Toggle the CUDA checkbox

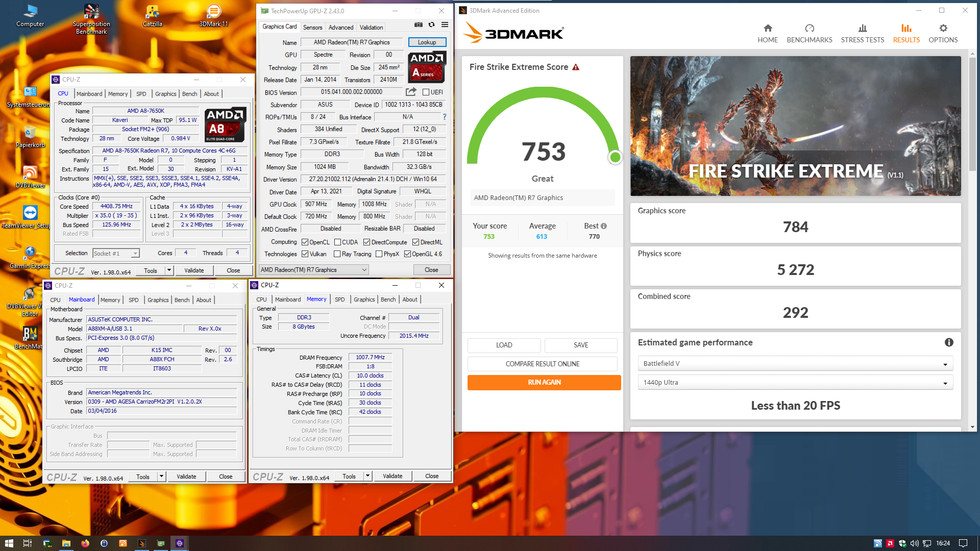tap(337, 242)
